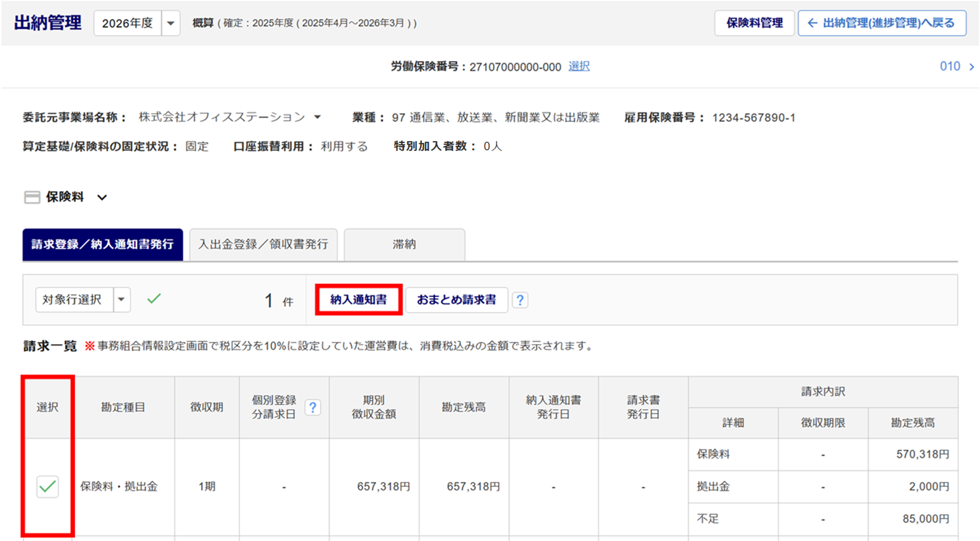Click the 請求書発行日 column header
Viewport: 980px width, 541px height.
click(x=643, y=407)
